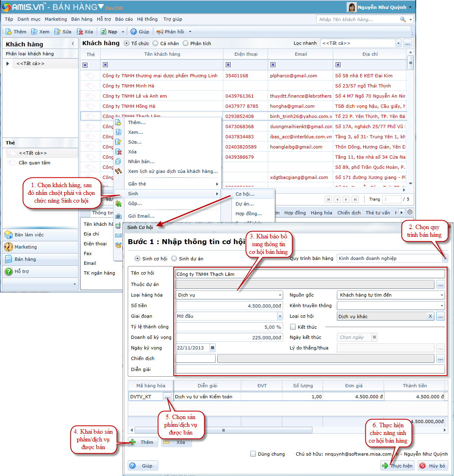The height and width of the screenshot is (476, 454).
Task: Open the Báo cáo menu
Action: (124, 19)
